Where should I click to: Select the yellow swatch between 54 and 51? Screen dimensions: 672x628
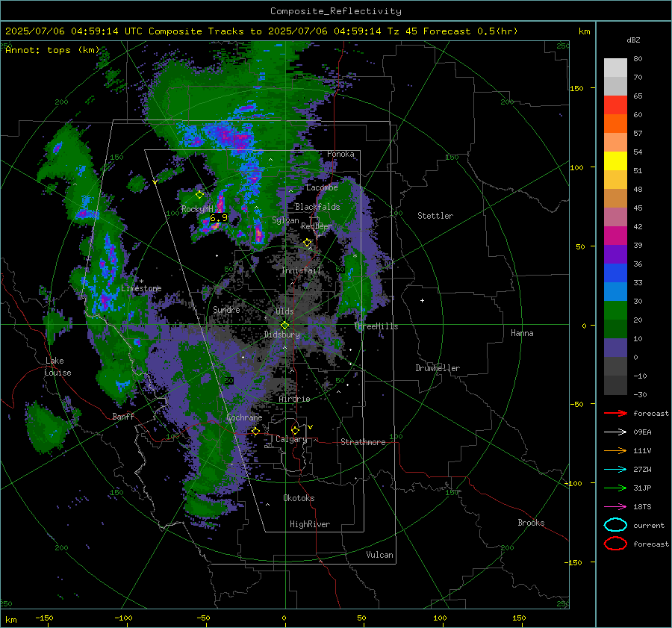point(615,161)
